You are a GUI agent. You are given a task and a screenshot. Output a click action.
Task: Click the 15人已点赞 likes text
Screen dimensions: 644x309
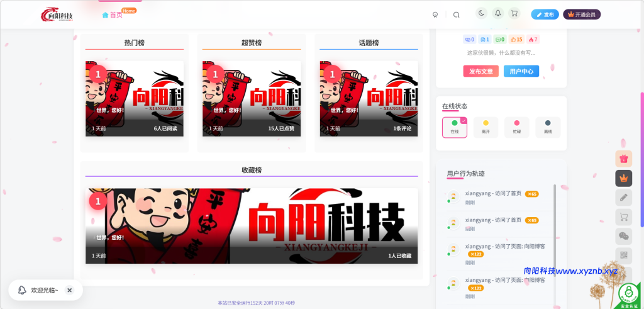281,128
